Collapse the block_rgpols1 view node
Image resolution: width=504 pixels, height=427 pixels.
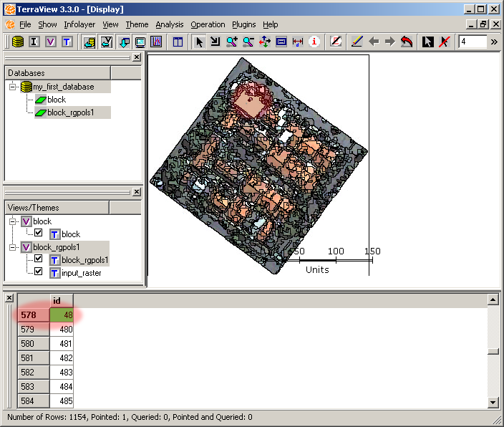click(13, 247)
